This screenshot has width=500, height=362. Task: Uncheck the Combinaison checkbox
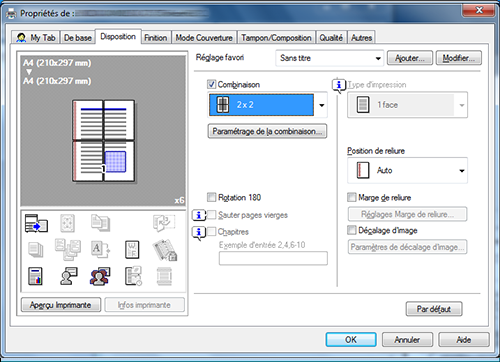(211, 84)
